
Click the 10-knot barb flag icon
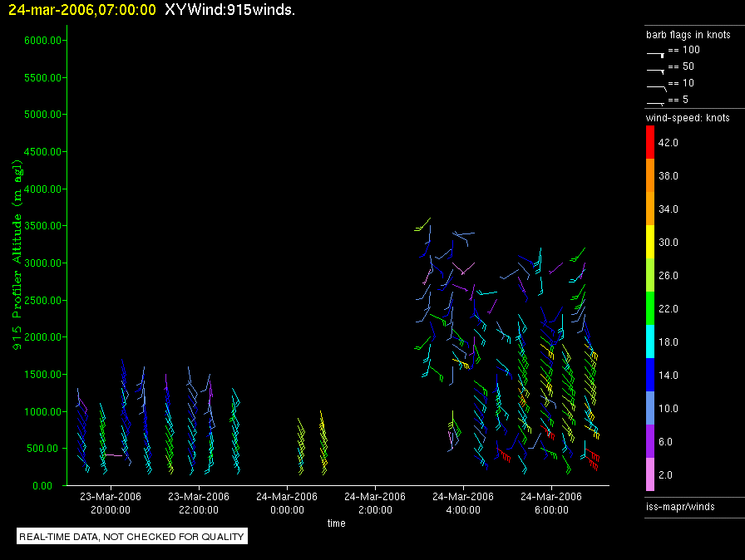coord(655,86)
